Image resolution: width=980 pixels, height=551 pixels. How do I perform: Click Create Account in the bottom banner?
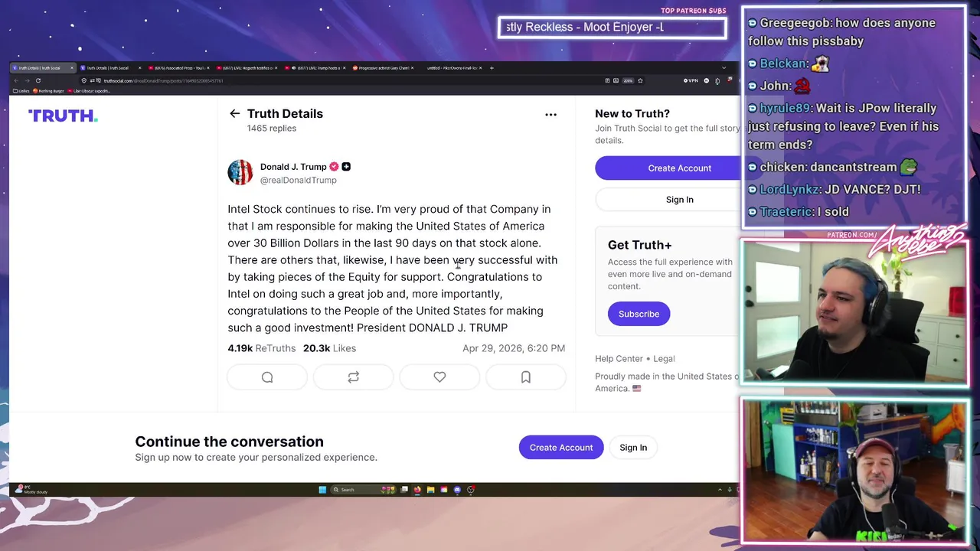pyautogui.click(x=561, y=448)
